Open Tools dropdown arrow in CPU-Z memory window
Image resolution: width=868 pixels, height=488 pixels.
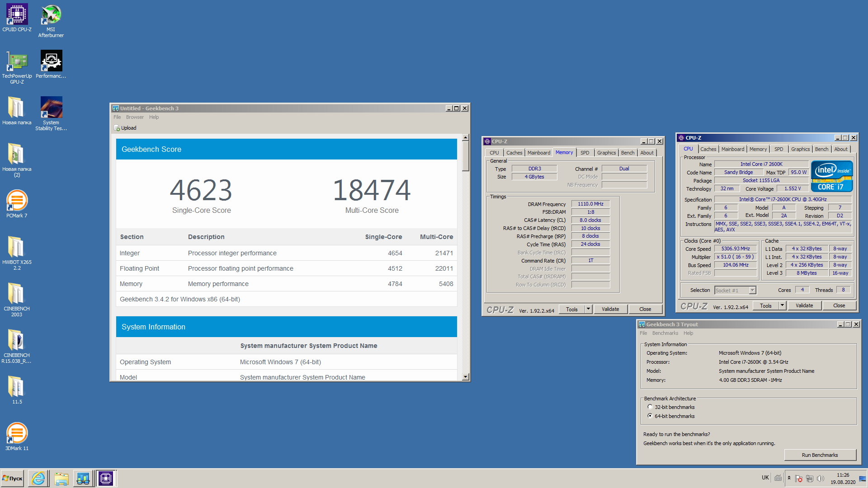(588, 309)
